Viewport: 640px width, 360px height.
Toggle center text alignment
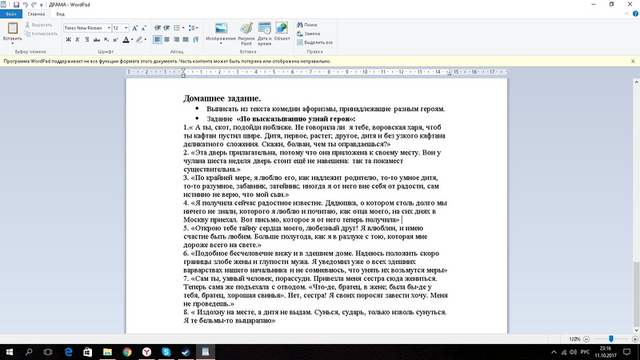pos(167,40)
